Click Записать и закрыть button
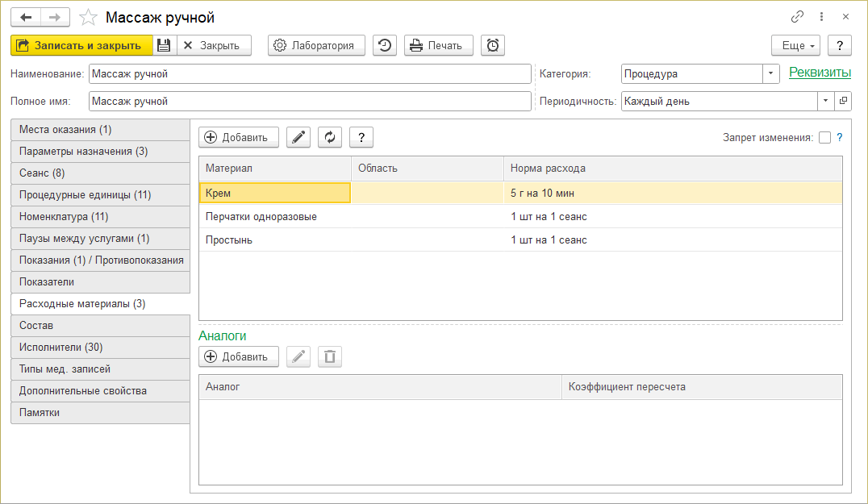This screenshot has height=504, width=868. tap(81, 45)
